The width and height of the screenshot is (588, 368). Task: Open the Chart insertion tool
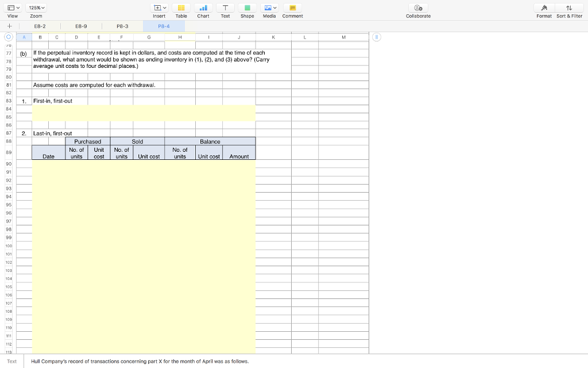tap(203, 9)
